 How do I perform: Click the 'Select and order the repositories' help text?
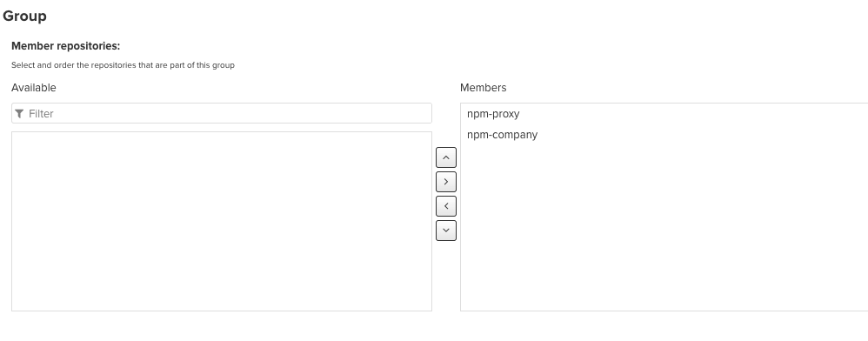pyautogui.click(x=123, y=65)
